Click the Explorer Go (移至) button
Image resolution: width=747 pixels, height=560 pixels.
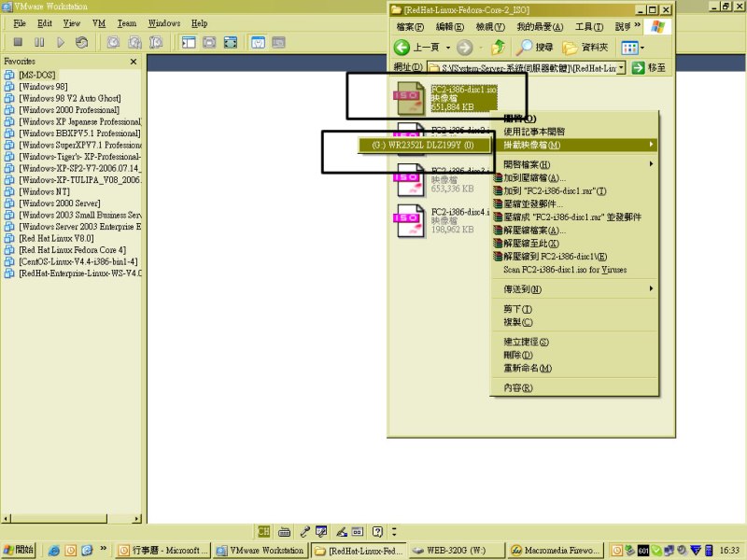(x=648, y=68)
